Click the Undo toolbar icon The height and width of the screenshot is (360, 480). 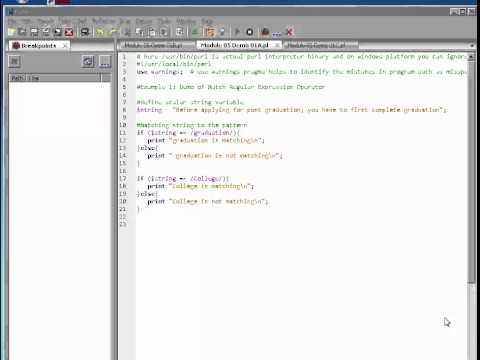(x=100, y=32)
